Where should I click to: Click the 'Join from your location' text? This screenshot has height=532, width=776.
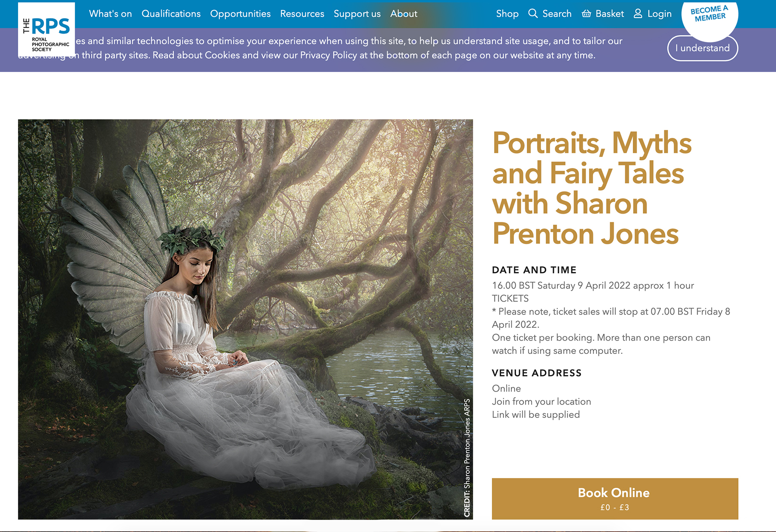(x=541, y=401)
